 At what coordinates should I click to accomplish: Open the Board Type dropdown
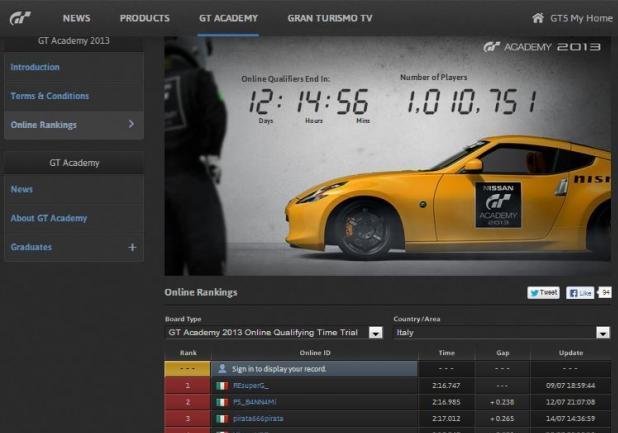click(375, 332)
